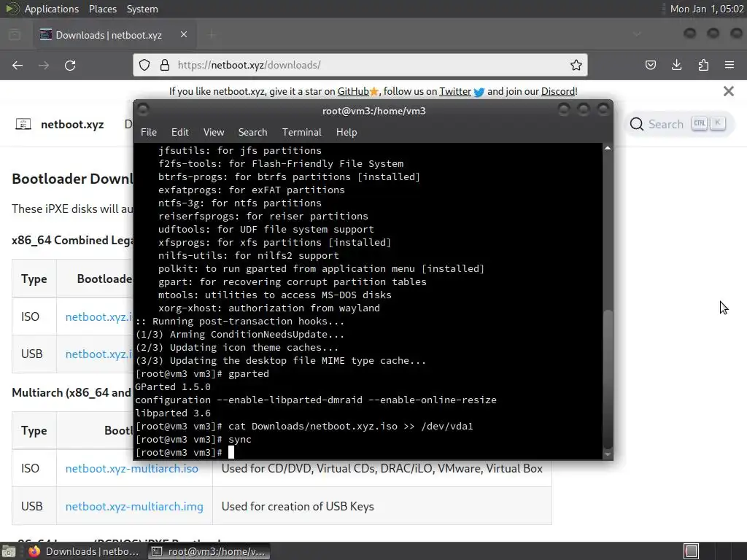Reload the netboot.xyz page
Image resolution: width=747 pixels, height=560 pixels.
70,65
